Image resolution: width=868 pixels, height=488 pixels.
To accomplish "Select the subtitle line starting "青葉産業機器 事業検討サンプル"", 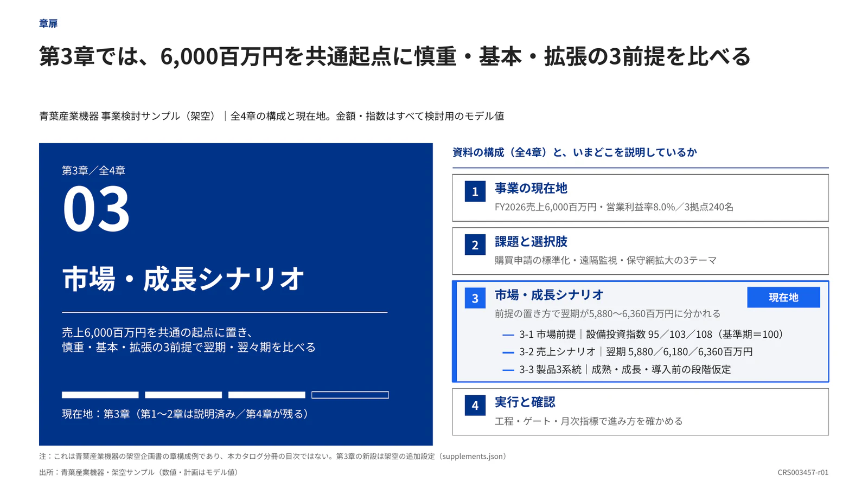I will 272,116.
